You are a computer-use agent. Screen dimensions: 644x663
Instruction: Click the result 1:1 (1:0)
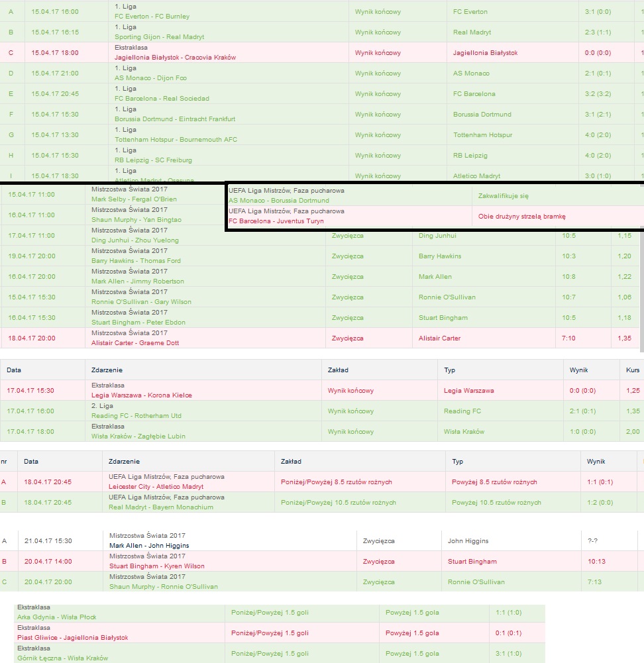click(509, 613)
